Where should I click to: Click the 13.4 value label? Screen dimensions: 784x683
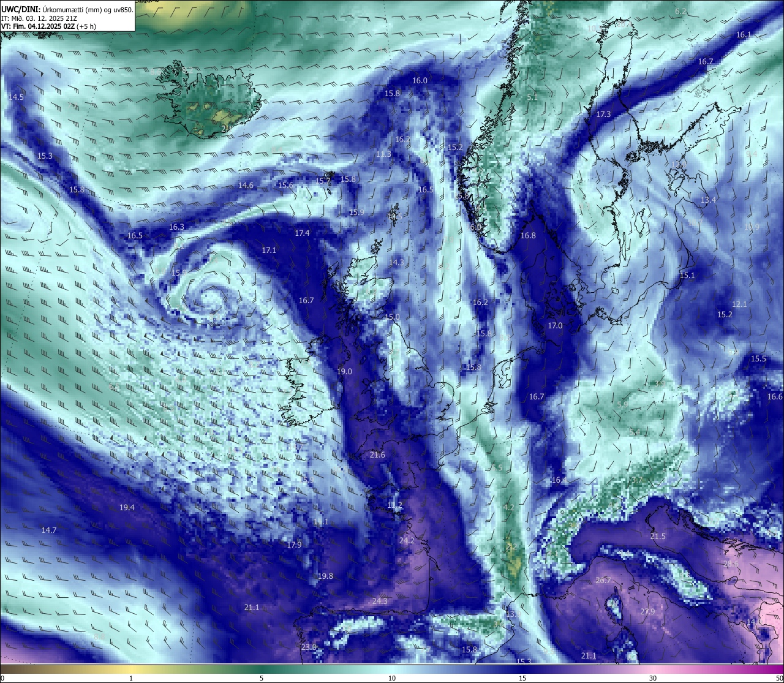(708, 200)
